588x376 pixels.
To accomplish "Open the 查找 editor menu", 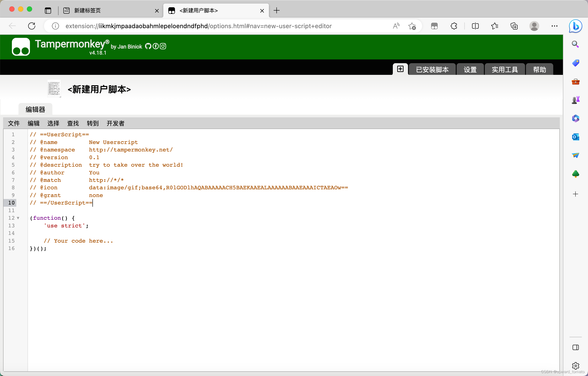I will click(73, 123).
